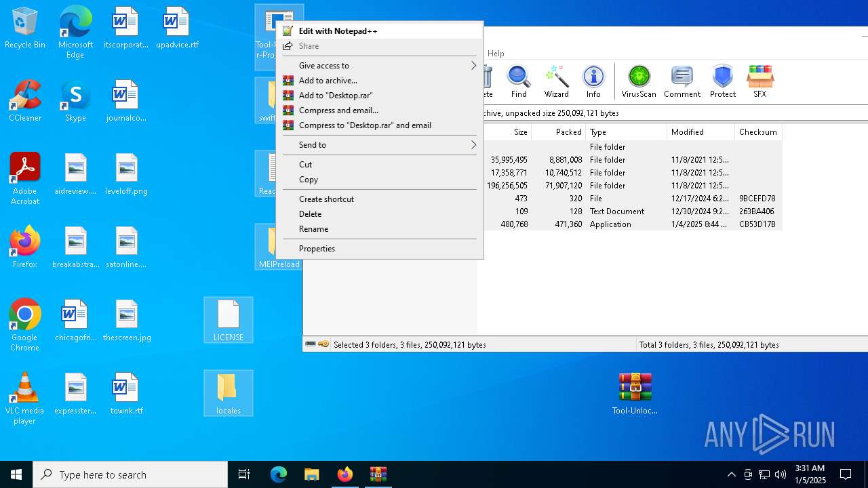Image resolution: width=868 pixels, height=488 pixels.
Task: Choose Compress to "Desktop.rar" and email
Action: tap(380, 125)
